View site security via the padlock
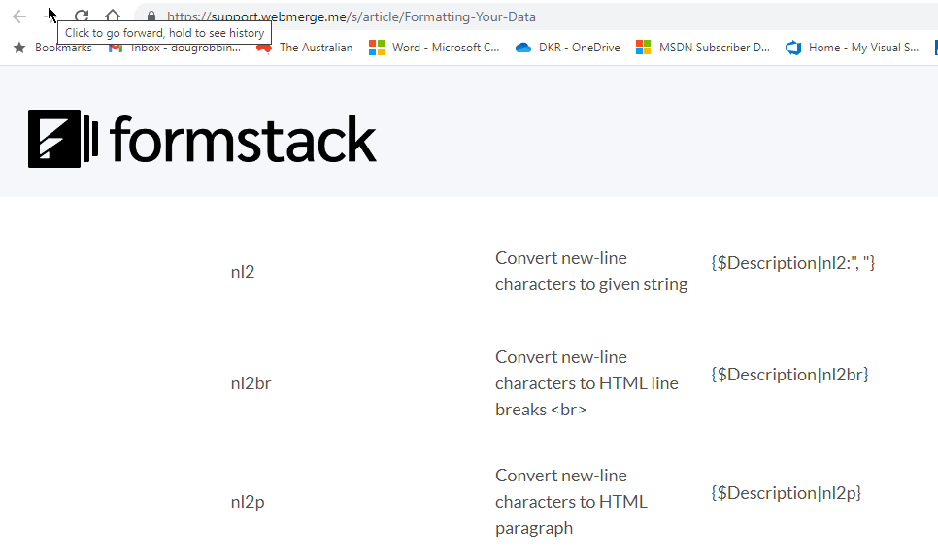 pos(151,16)
